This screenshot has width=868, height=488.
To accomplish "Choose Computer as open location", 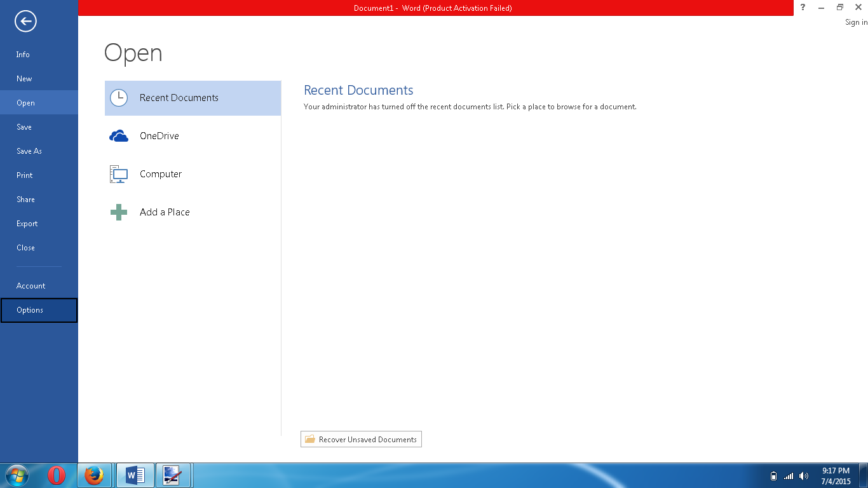I will tap(193, 174).
